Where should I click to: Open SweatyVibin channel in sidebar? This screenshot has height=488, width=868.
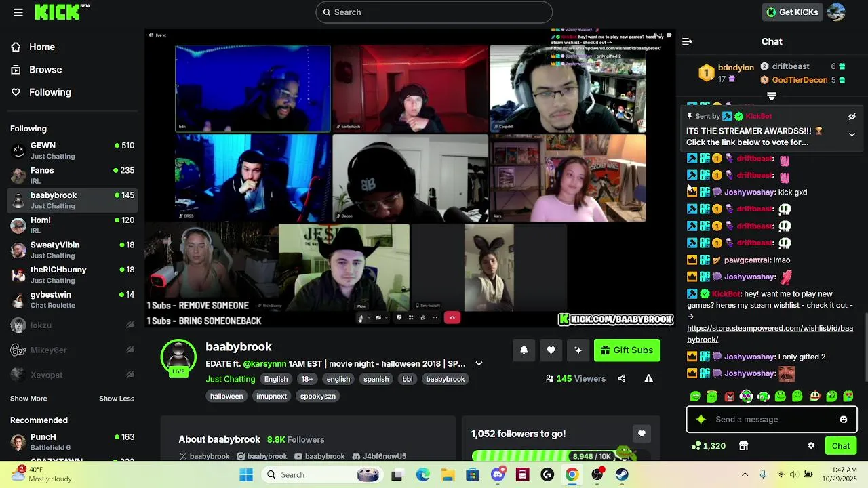(x=72, y=250)
